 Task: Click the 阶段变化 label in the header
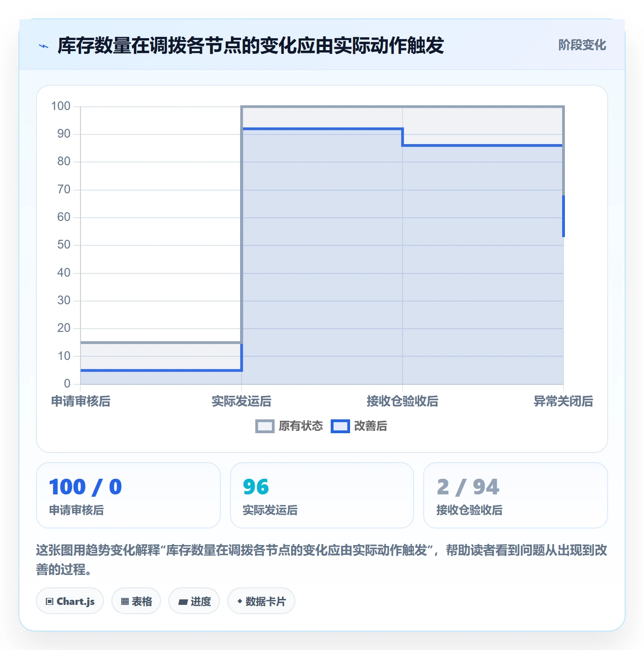point(582,45)
